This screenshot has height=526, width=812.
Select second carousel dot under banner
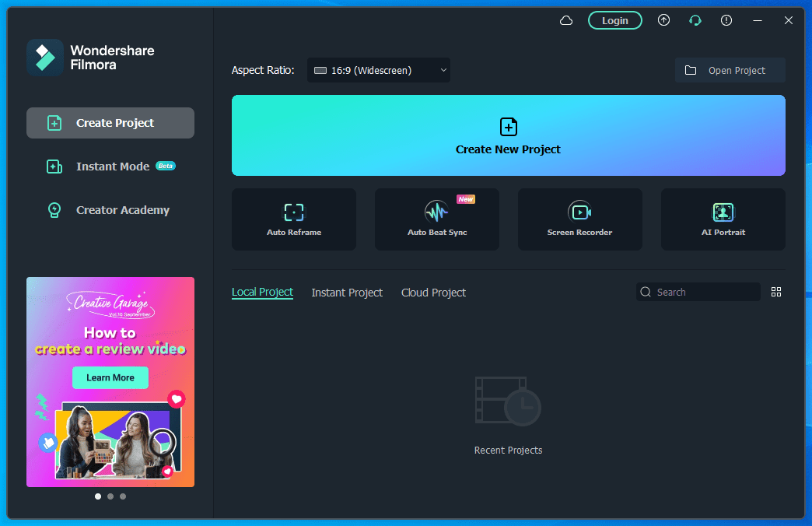[x=110, y=496]
